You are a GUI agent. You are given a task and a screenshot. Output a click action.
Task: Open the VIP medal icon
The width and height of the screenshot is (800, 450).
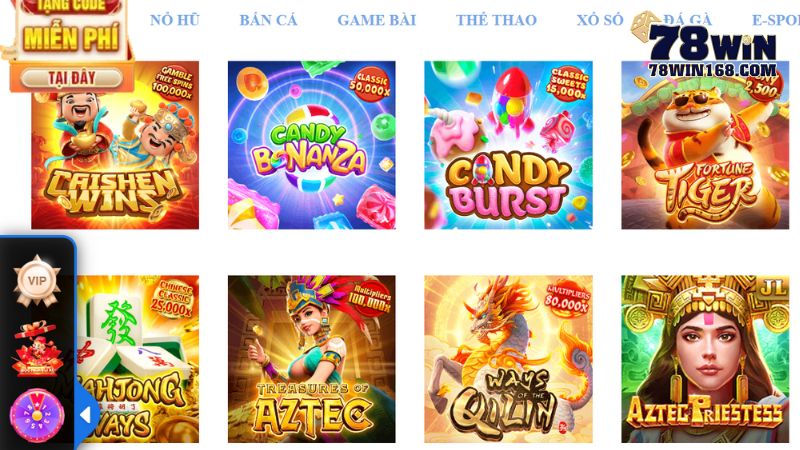[37, 281]
